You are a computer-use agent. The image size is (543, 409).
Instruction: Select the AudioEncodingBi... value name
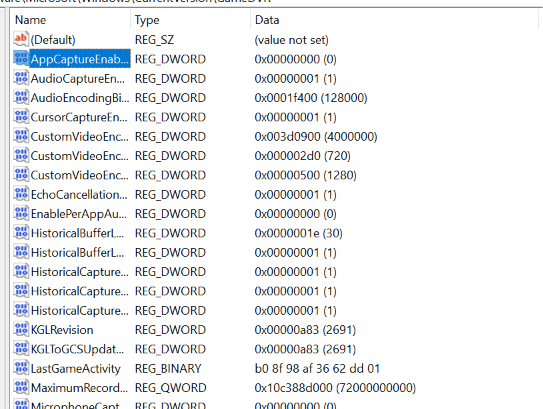point(80,98)
